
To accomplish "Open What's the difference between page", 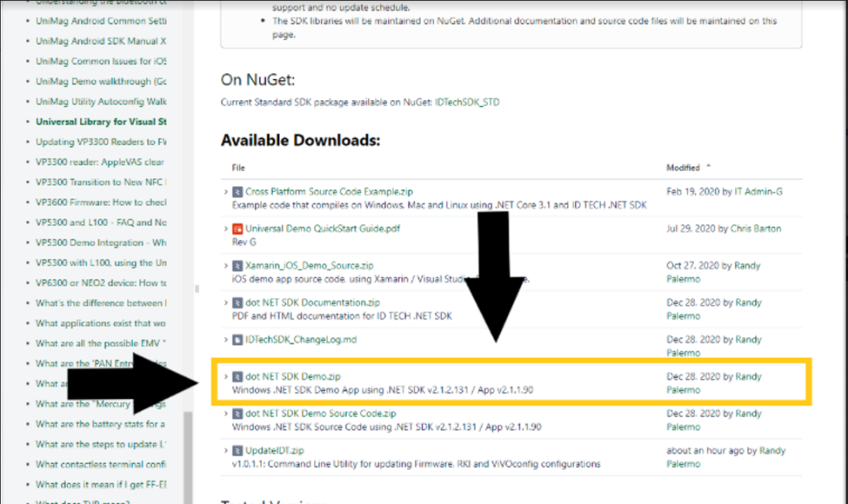I will (101, 303).
